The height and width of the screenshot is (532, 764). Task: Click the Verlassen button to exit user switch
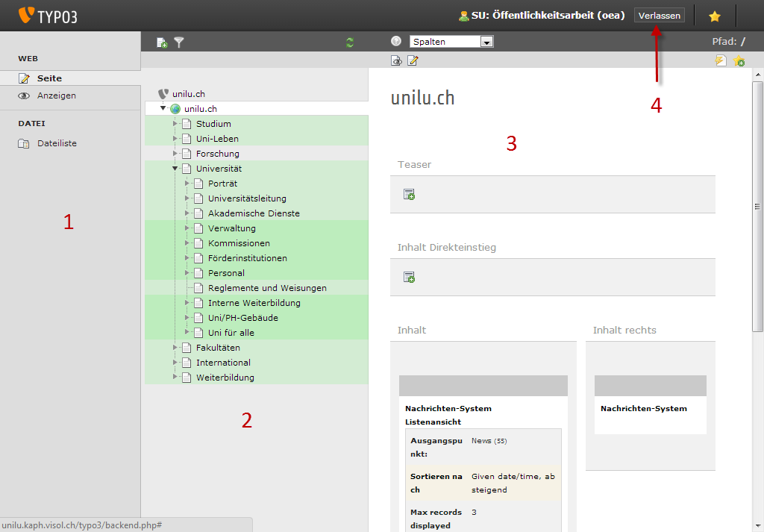click(x=660, y=16)
